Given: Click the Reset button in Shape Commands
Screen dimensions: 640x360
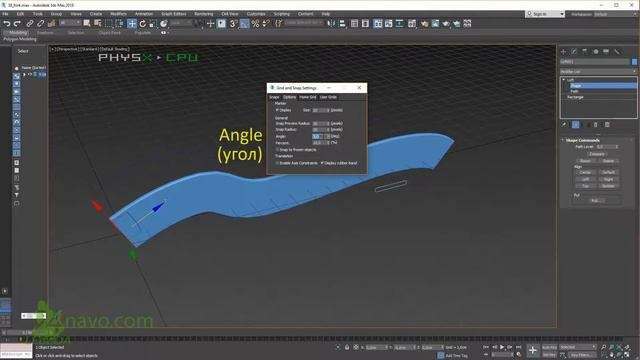Looking at the screenshot, I should (x=585, y=161).
